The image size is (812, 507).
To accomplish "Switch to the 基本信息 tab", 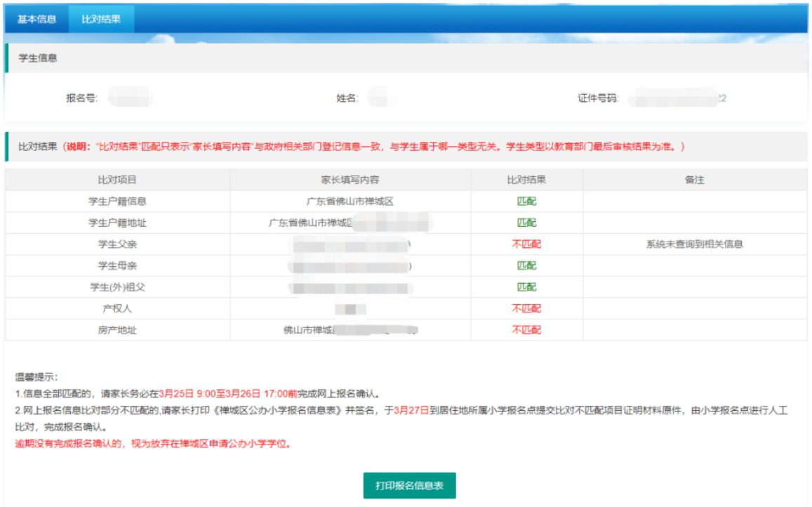I will click(x=36, y=19).
